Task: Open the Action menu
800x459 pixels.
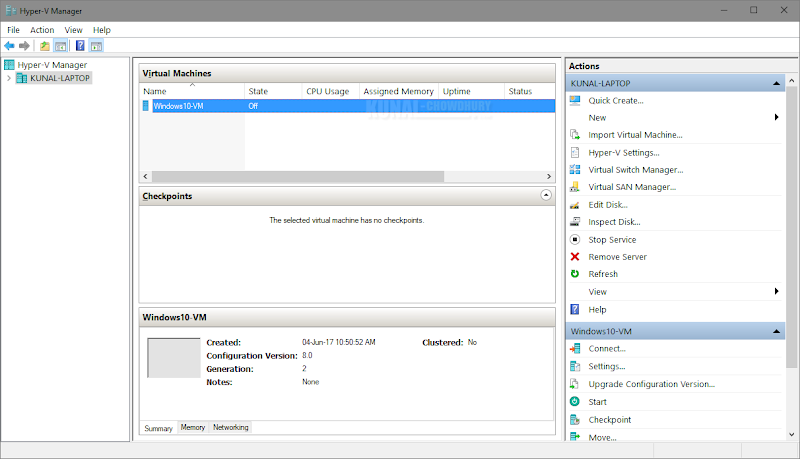Action: coord(42,30)
